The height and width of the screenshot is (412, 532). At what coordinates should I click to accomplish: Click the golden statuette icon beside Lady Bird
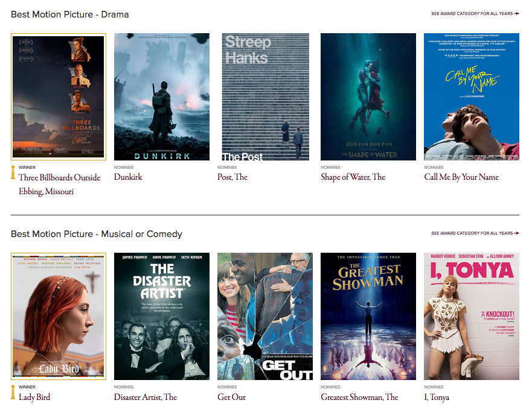[x=13, y=392]
